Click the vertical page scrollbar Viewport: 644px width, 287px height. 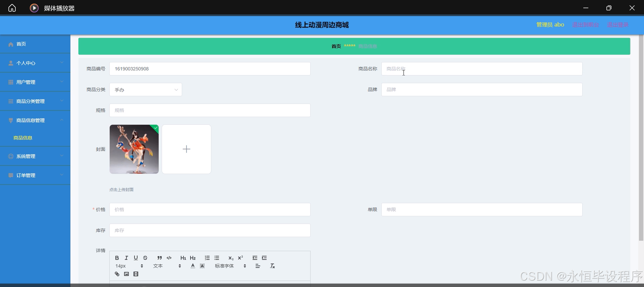pos(641,138)
